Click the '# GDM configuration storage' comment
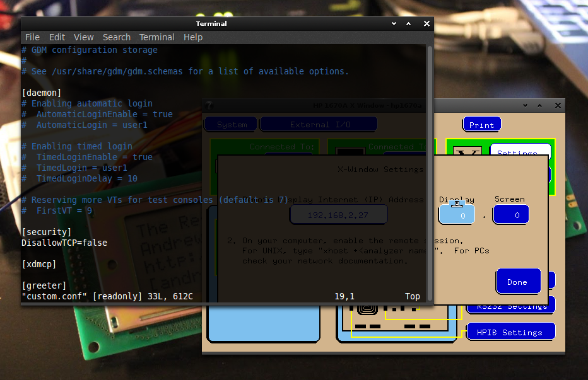The height and width of the screenshot is (380, 588). (89, 50)
